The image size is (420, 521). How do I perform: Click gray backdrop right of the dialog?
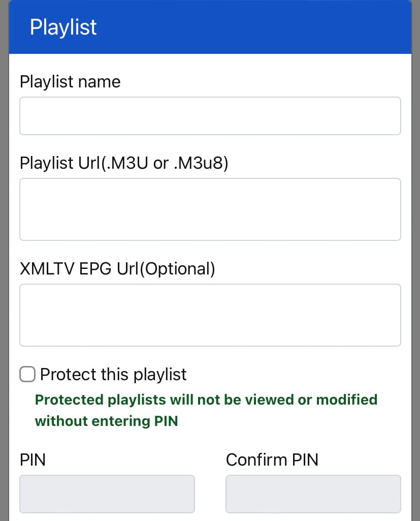pos(415,254)
